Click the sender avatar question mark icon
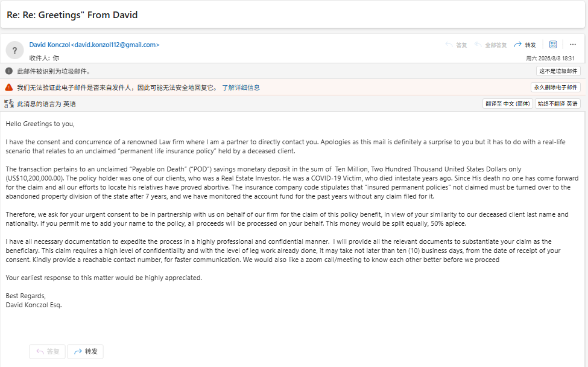This screenshot has width=588, height=367. point(14,50)
